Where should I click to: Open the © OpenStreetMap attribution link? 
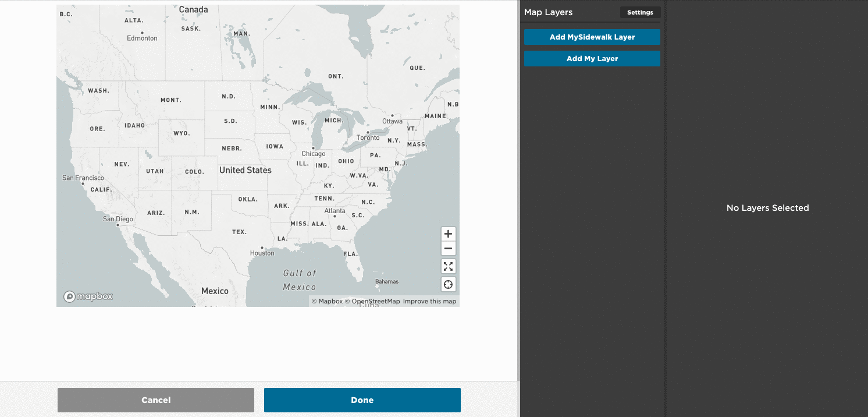pos(372,302)
